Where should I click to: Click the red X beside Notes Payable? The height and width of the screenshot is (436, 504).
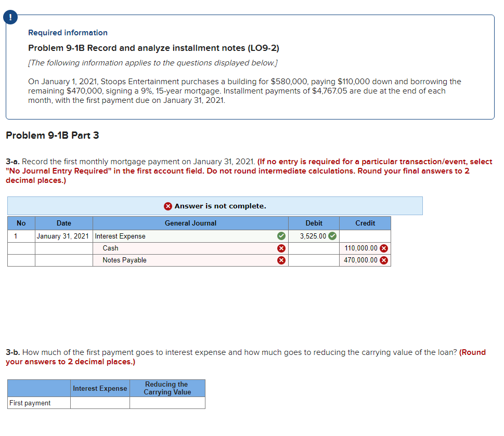[x=281, y=260]
